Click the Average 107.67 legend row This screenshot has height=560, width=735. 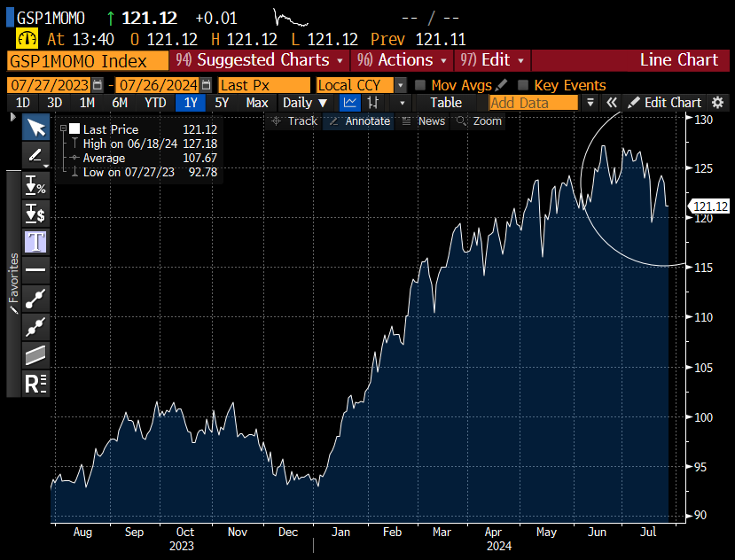(x=144, y=158)
